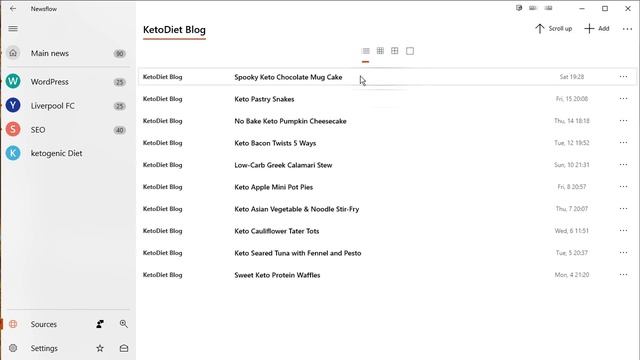Open article Sweet Keto Protein Waffles
Viewport: 640px width, 360px height.
coord(277,275)
